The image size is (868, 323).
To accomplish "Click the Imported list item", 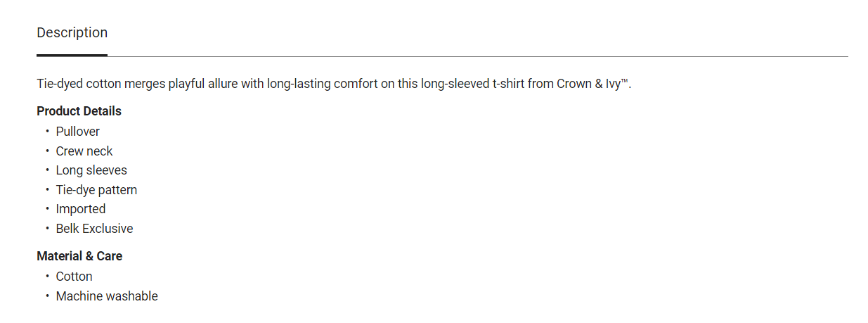I will pyautogui.click(x=81, y=209).
